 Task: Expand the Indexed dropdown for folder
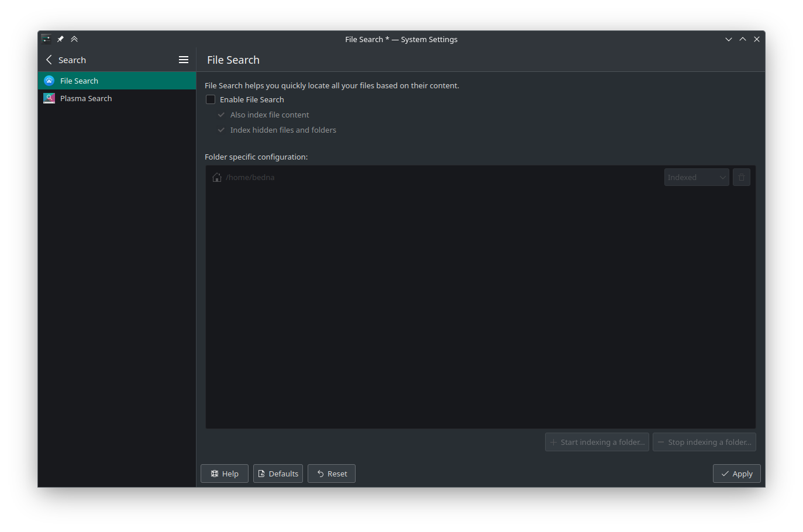pyautogui.click(x=696, y=177)
